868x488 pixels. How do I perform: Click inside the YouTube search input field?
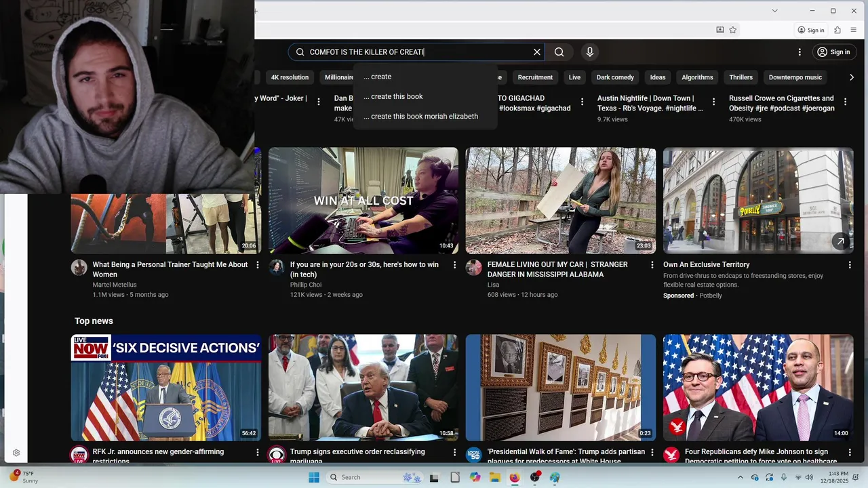pyautogui.click(x=417, y=52)
